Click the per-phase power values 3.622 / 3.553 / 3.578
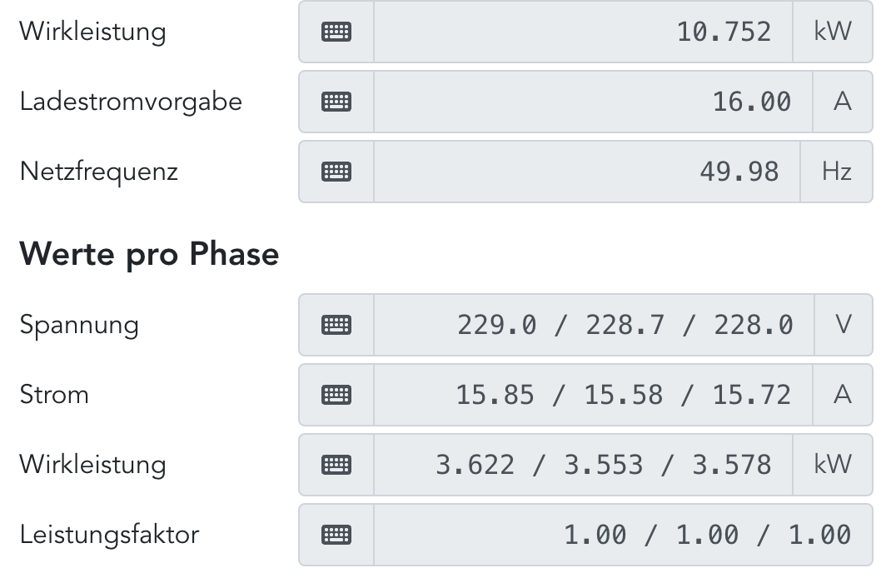Viewport: 886px width, 588px height. click(583, 464)
